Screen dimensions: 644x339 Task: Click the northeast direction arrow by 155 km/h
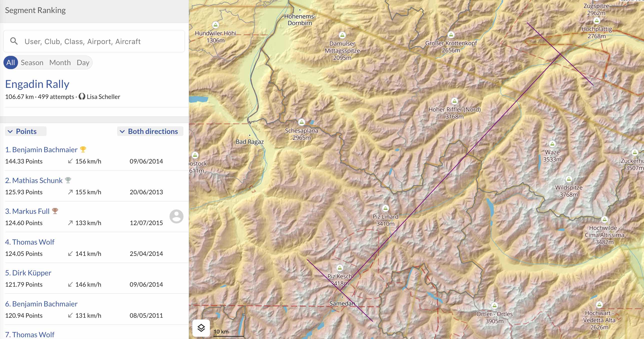[x=70, y=192]
